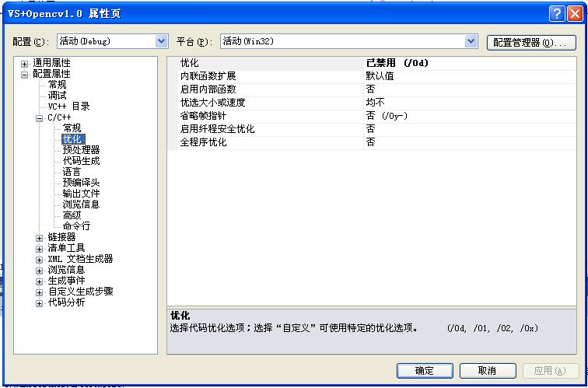Click the disabled 应用 button
This screenshot has width=588, height=388.
pyautogui.click(x=551, y=371)
